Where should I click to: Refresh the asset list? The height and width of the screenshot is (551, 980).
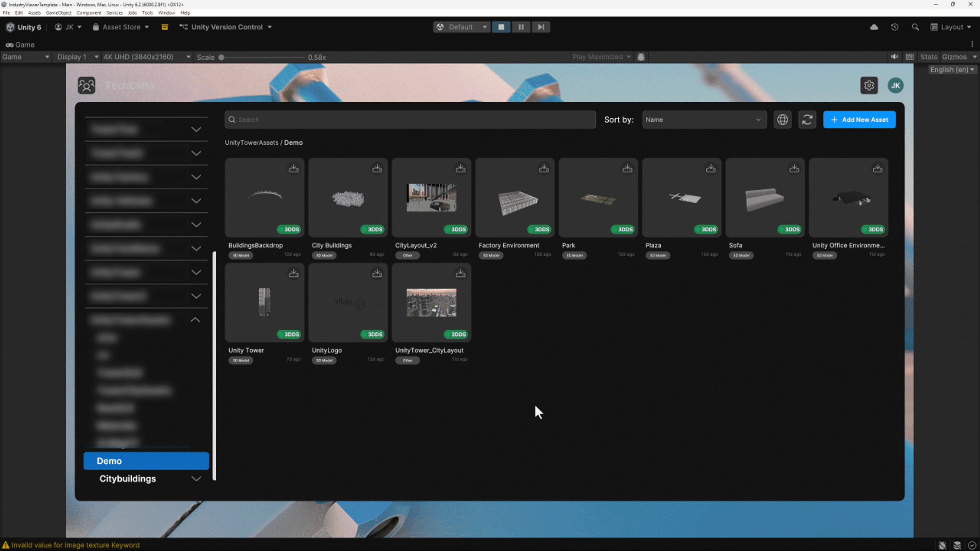[x=807, y=120]
